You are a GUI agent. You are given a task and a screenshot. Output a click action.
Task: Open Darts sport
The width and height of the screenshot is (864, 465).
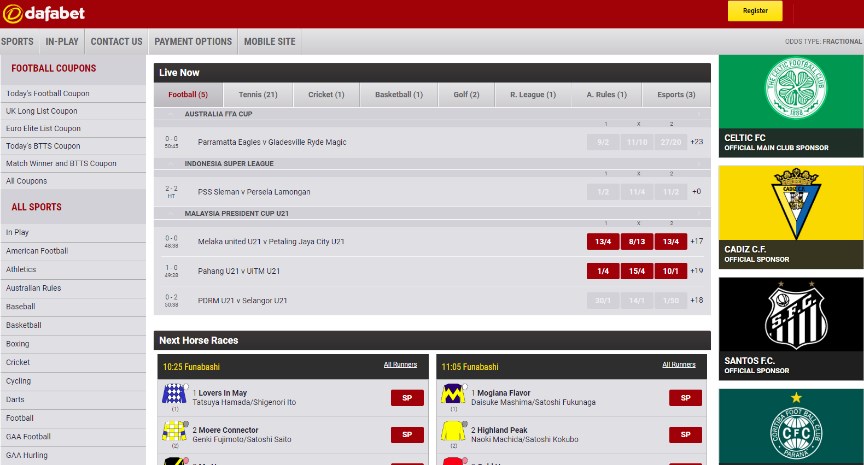click(15, 399)
